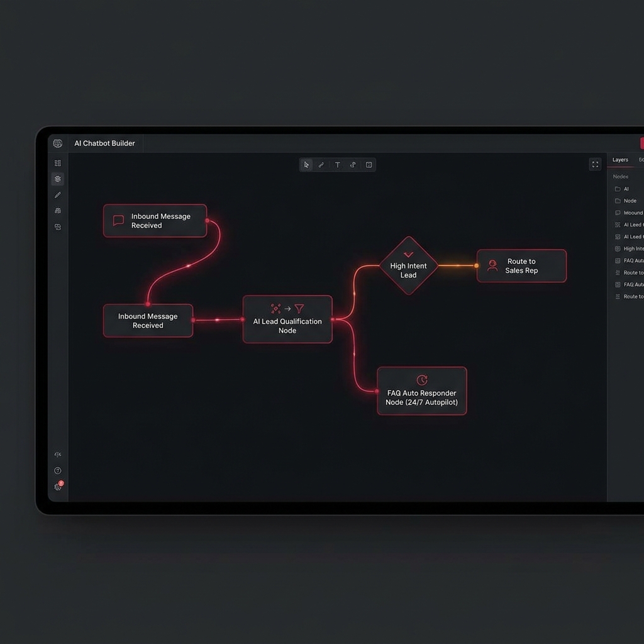Select the pointer cursor tool
Image resolution: width=644 pixels, height=644 pixels.
click(306, 165)
